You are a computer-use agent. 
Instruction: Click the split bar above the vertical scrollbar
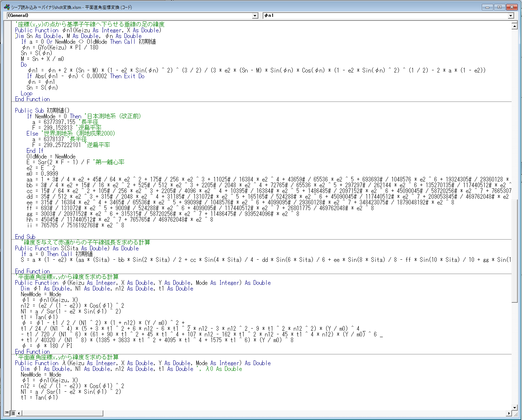(515, 22)
